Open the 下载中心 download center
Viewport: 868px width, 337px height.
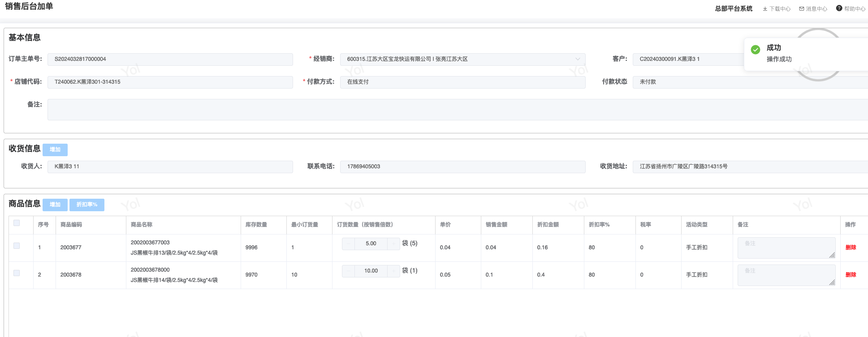777,9
